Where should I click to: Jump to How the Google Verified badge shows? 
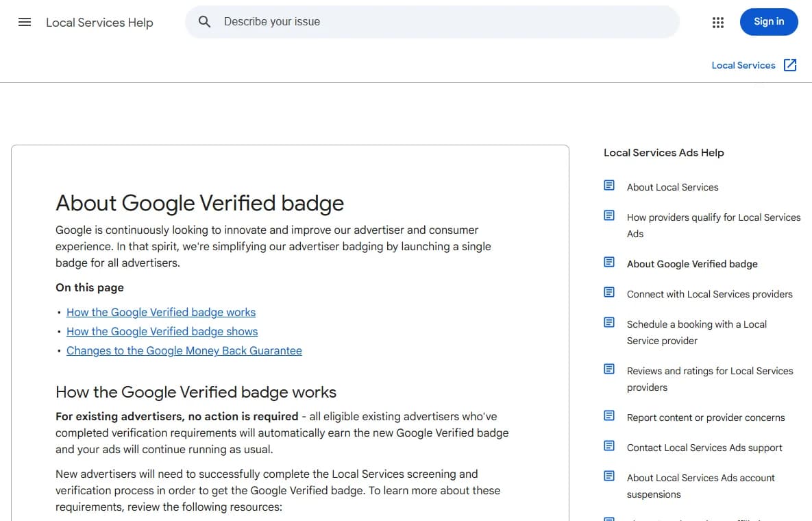click(x=162, y=331)
